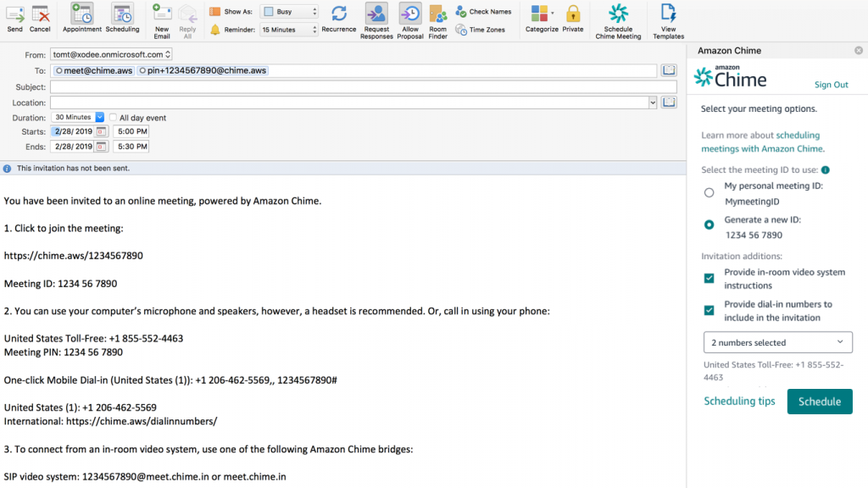The height and width of the screenshot is (488, 868).
Task: Check the All day event box
Action: [113, 117]
